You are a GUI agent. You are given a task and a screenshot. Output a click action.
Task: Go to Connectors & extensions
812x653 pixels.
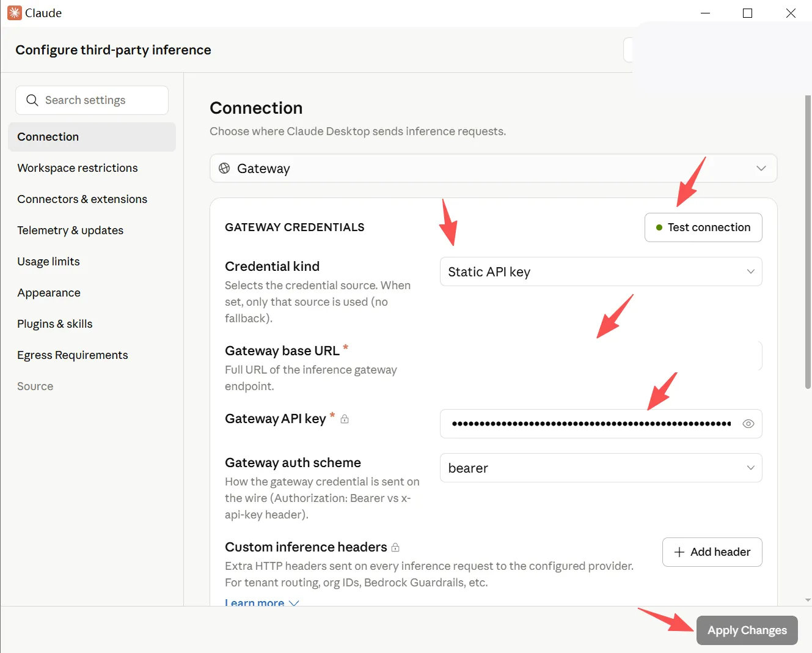tap(92, 199)
